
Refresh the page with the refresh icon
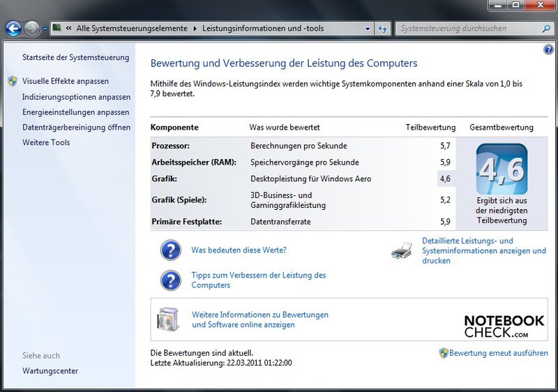point(382,29)
